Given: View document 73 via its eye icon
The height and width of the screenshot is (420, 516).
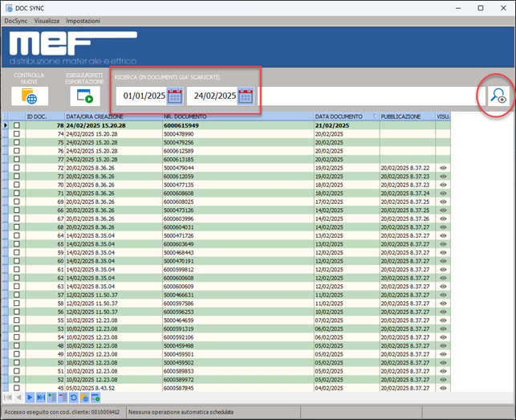Looking at the screenshot, I should coord(443,176).
